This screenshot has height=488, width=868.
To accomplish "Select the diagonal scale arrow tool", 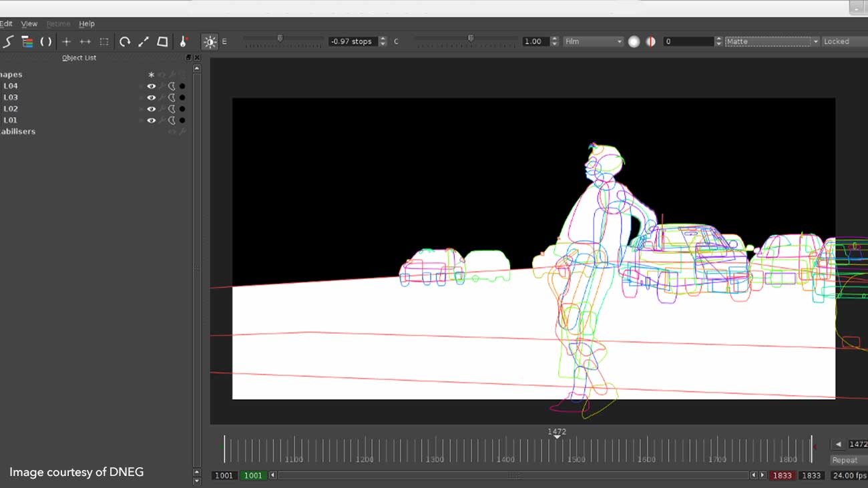I will point(144,41).
